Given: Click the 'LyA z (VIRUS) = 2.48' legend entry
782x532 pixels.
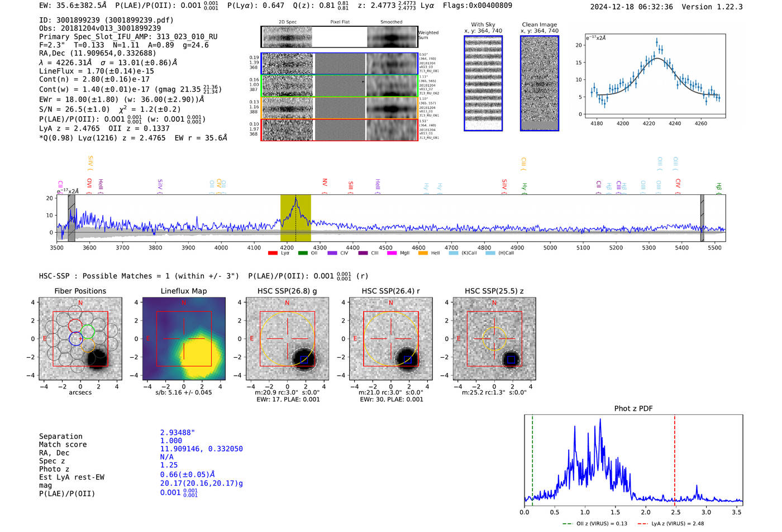Looking at the screenshot, I should click(x=671, y=524).
